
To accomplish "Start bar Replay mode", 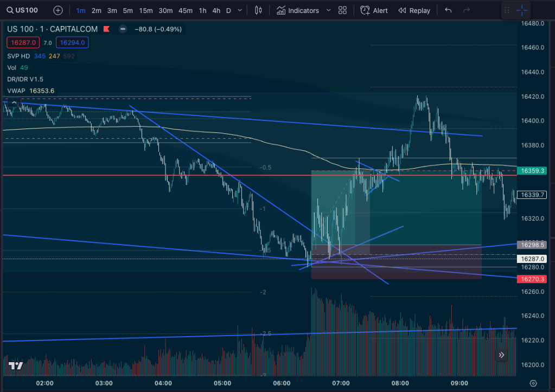I will click(414, 10).
